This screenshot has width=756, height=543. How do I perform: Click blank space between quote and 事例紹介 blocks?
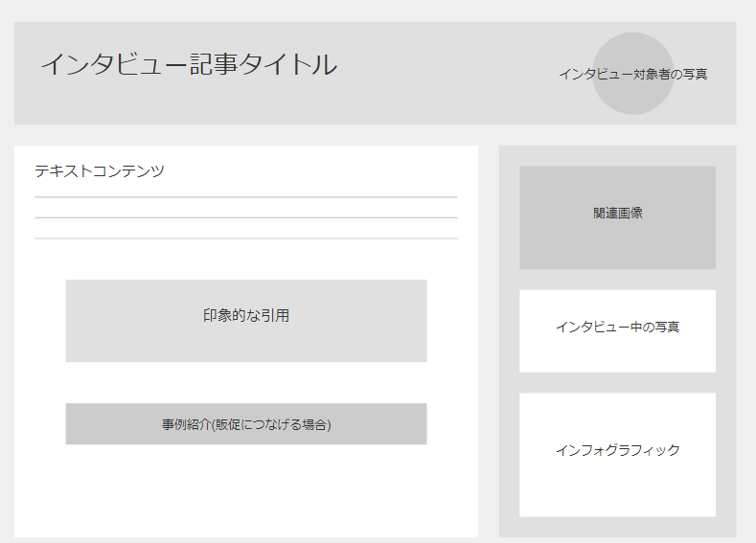point(245,382)
